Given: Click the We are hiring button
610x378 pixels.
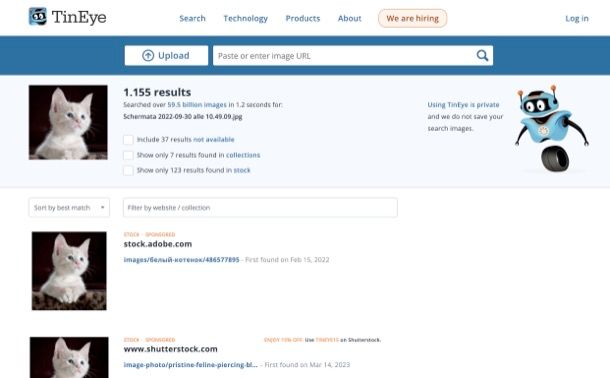Looking at the screenshot, I should [412, 18].
